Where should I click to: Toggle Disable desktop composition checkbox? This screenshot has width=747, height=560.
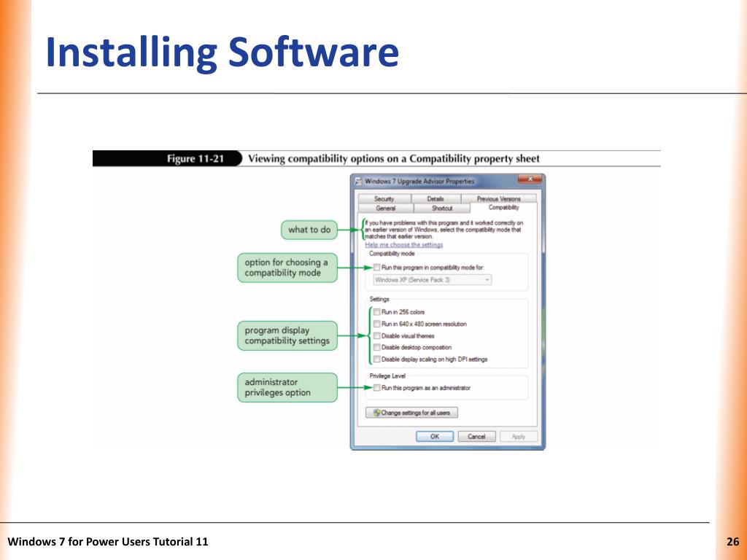377,347
